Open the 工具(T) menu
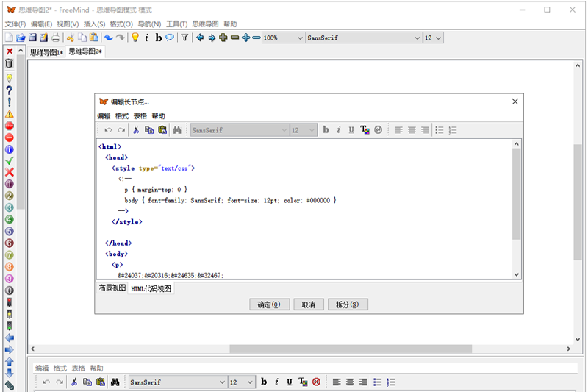This screenshot has width=588, height=392. point(176,24)
